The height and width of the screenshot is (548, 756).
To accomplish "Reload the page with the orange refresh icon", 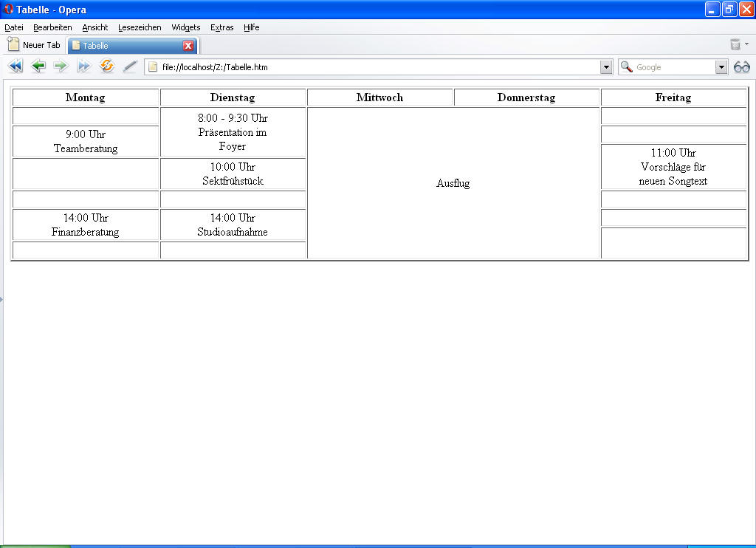I will (107, 66).
